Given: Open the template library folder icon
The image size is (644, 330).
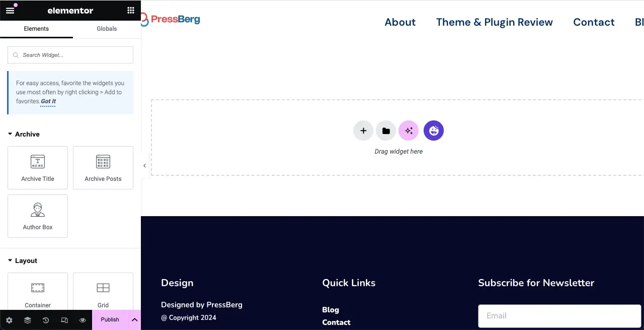Looking at the screenshot, I should click(x=386, y=130).
